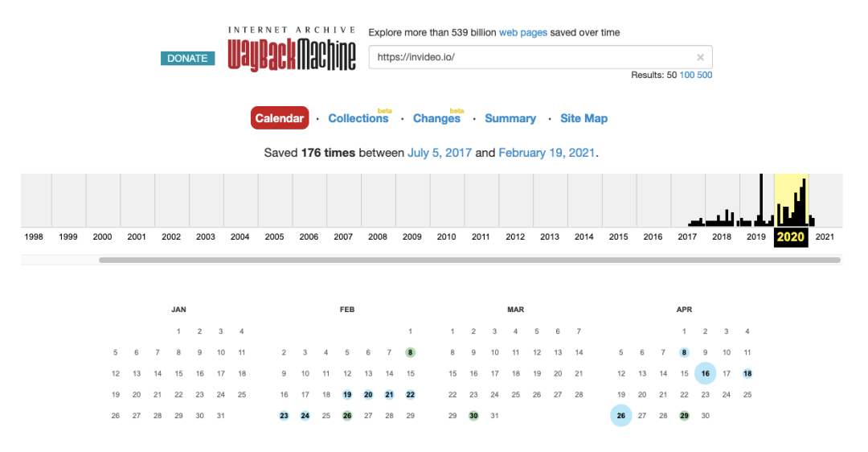
Task: Click the APR month heading
Action: pos(684,310)
